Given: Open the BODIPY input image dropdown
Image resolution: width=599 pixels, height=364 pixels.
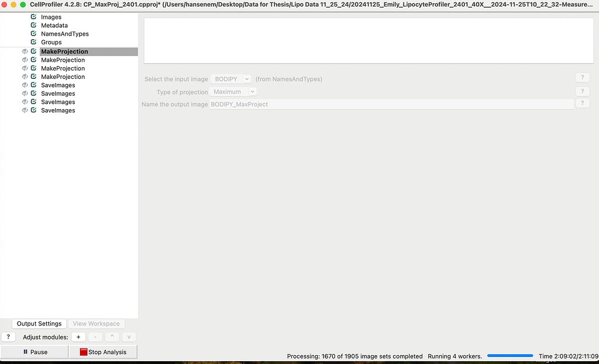Looking at the screenshot, I should tap(231, 78).
